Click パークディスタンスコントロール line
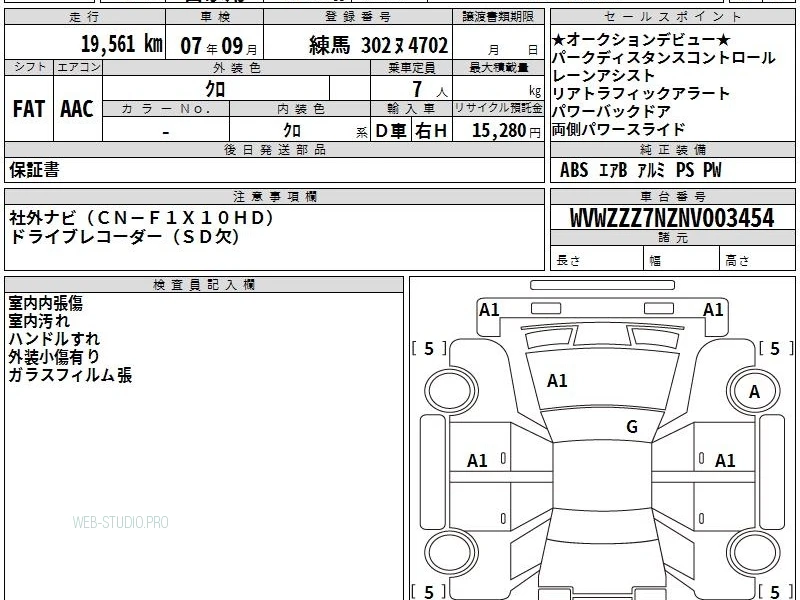800x600 pixels. 663,58
